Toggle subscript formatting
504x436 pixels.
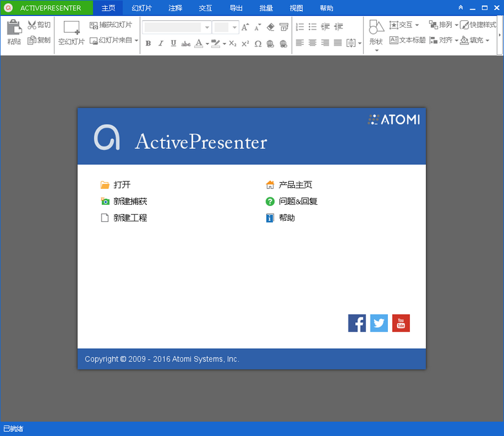(233, 44)
